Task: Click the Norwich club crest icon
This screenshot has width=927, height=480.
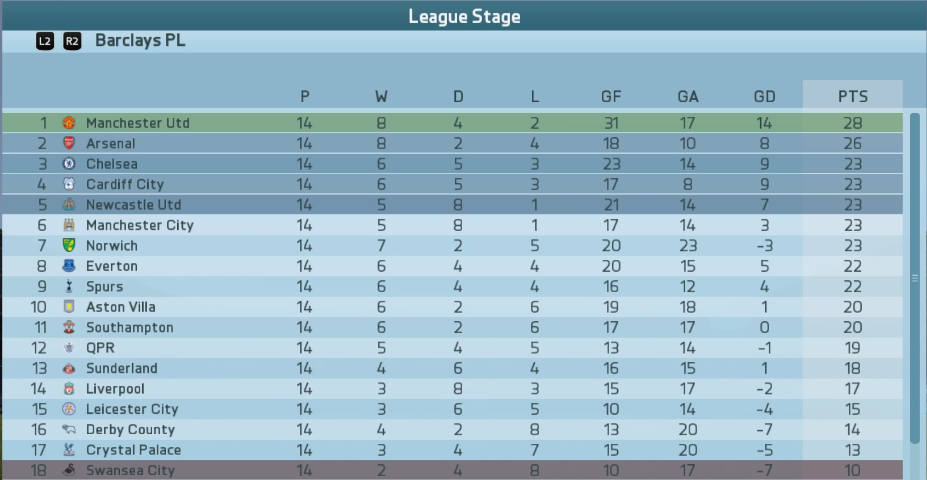Action: 69,245
